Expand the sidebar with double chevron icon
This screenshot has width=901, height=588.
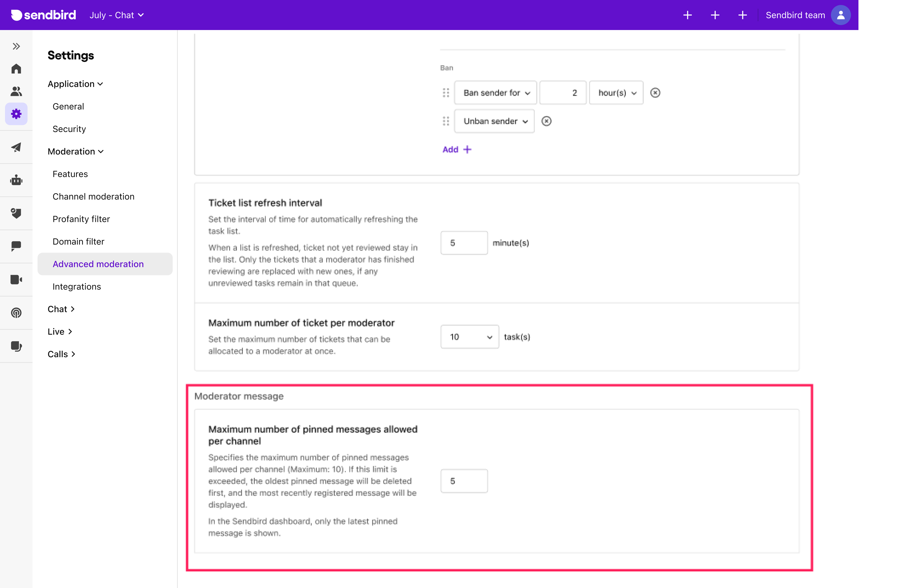tap(16, 46)
